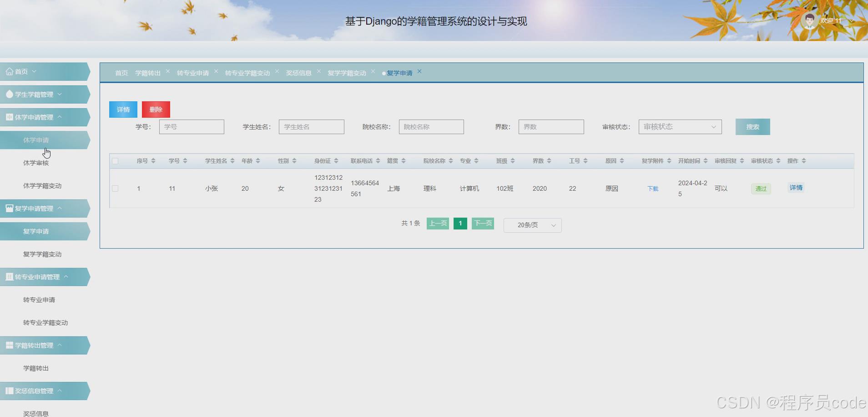Click the 学籍转出管理 sidebar icon
868x417 pixels.
point(9,345)
